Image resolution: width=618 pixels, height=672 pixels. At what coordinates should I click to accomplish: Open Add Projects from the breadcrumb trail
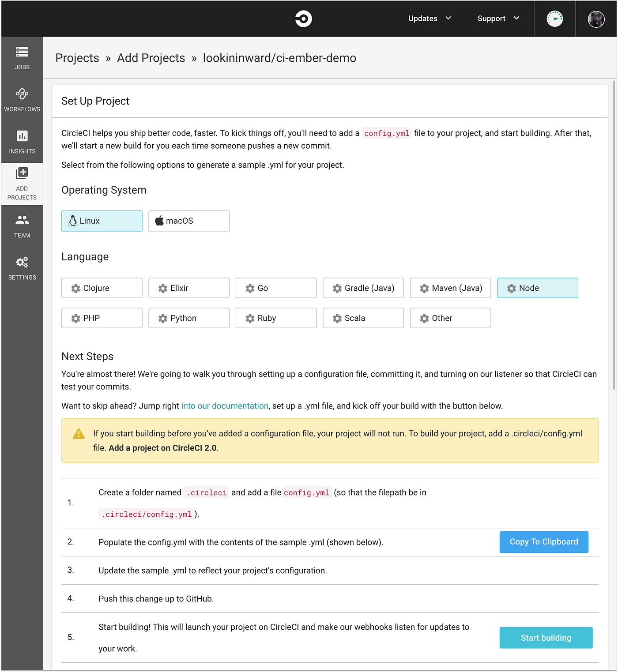(151, 58)
